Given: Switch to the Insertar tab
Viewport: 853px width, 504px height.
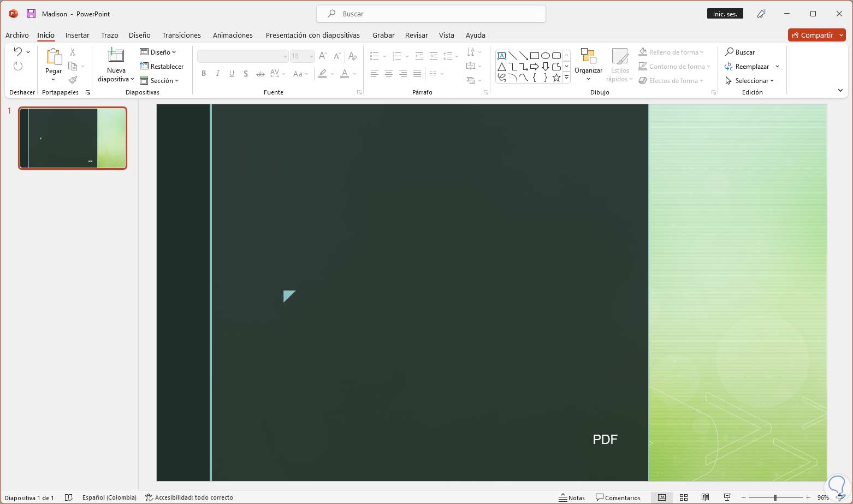Looking at the screenshot, I should 78,35.
